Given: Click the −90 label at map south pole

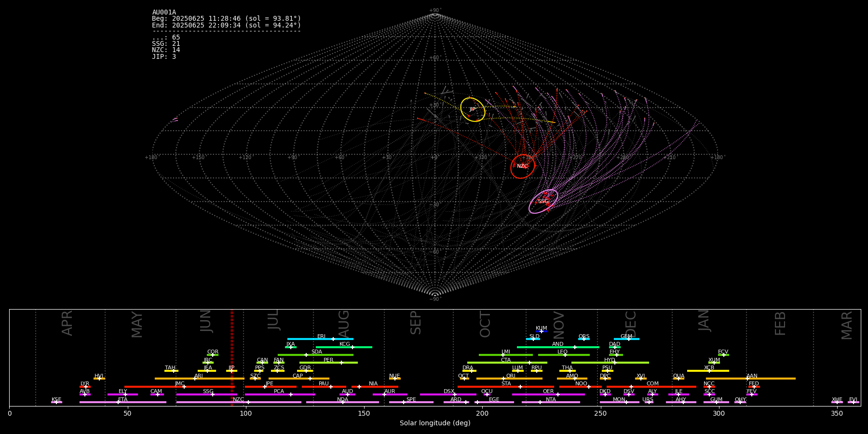Looking at the screenshot, I should [435, 299].
